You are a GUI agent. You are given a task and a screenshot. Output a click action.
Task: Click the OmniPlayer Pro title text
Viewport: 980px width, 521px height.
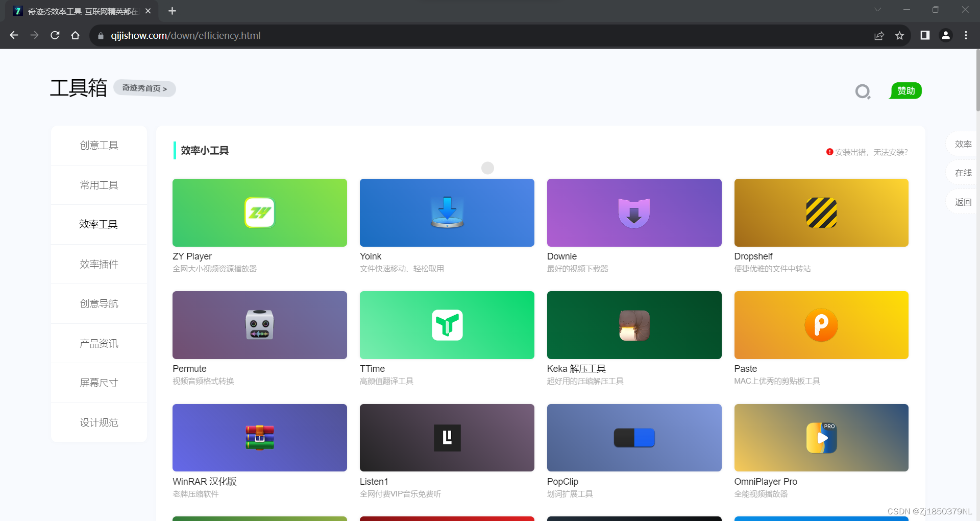click(x=766, y=482)
